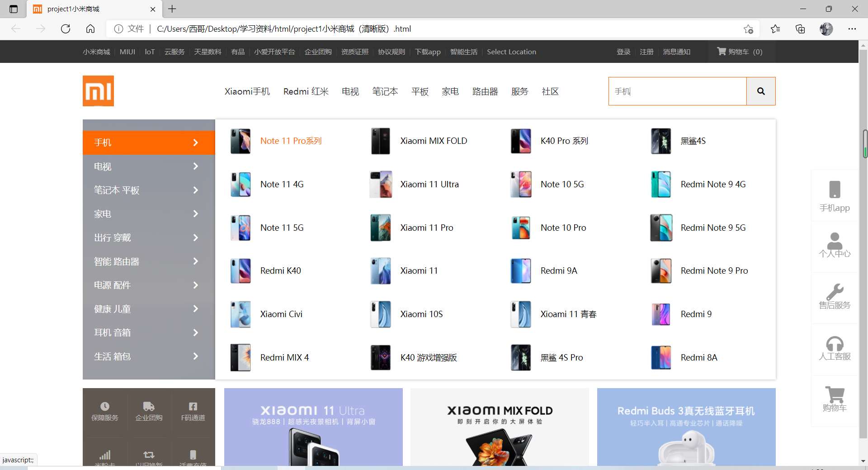Screen dimensions: 868x470
Task: Open 下载app link in top bar
Action: (428, 52)
